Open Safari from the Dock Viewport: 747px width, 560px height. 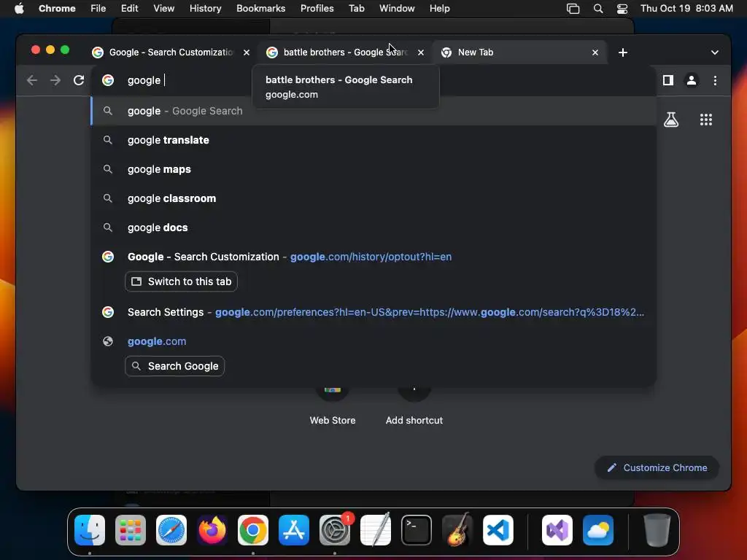point(171,530)
